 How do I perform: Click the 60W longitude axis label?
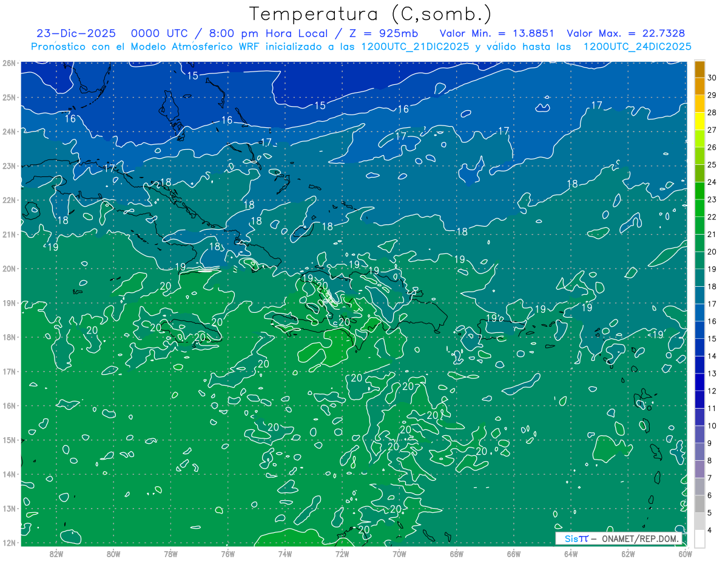[685, 553]
